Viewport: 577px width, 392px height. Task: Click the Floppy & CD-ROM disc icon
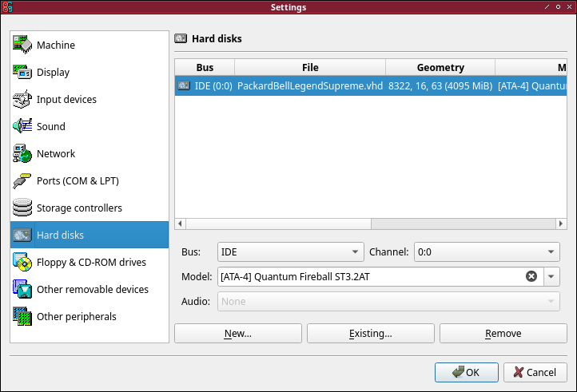22,262
